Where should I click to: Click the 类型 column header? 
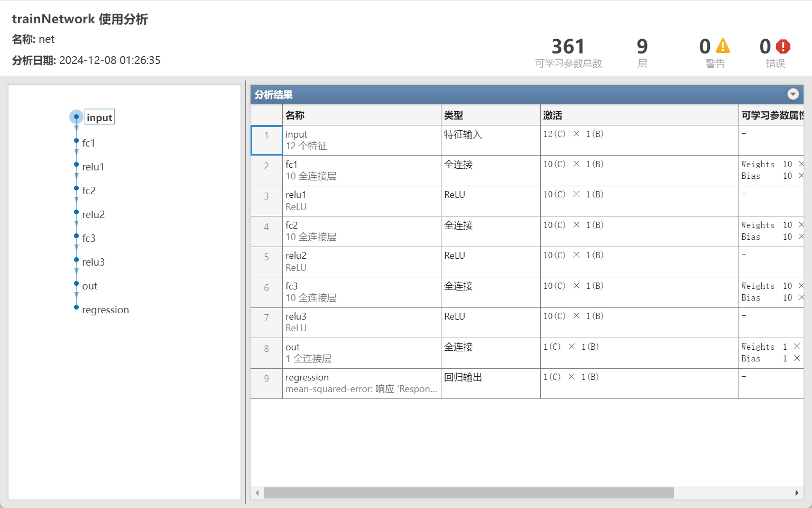(454, 115)
